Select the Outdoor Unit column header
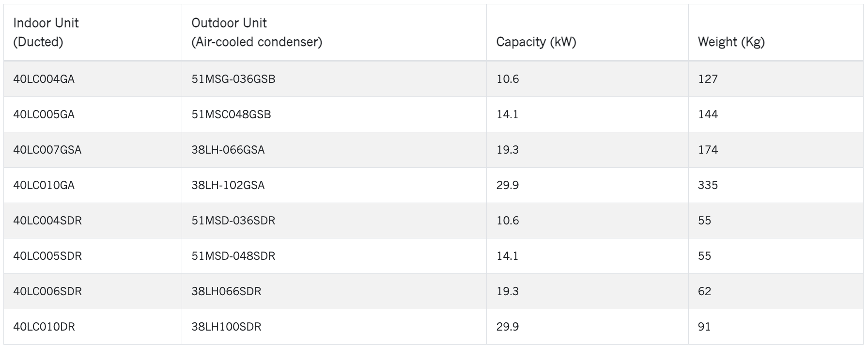 pyautogui.click(x=334, y=32)
